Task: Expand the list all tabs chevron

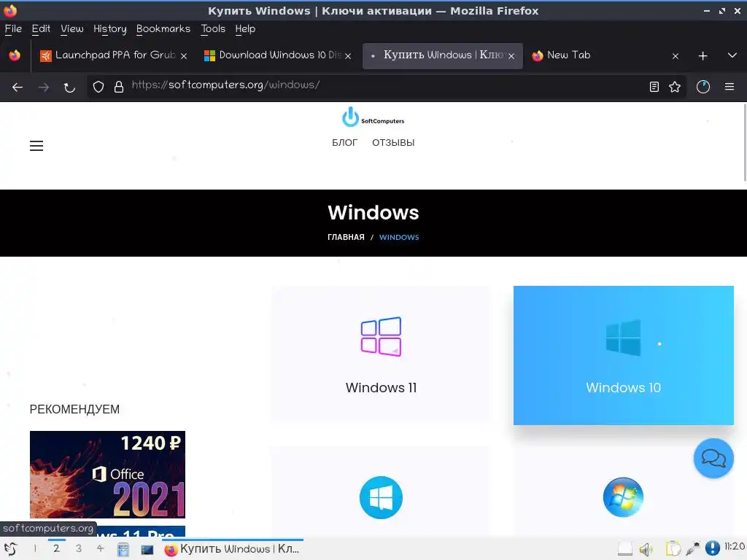Action: tap(732, 55)
